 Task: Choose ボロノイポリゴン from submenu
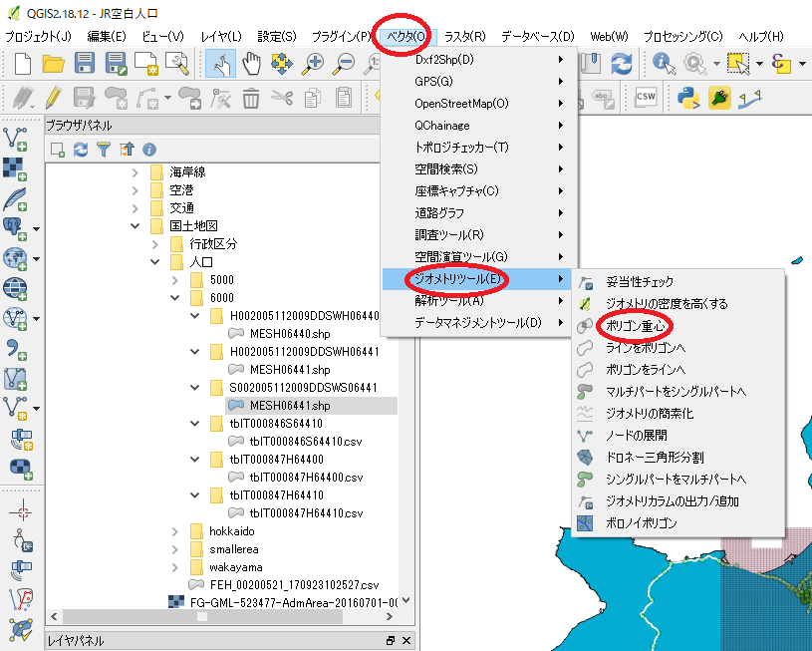click(641, 523)
